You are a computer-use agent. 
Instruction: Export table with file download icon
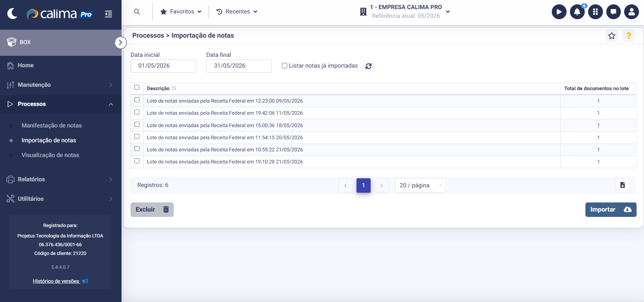click(x=622, y=185)
